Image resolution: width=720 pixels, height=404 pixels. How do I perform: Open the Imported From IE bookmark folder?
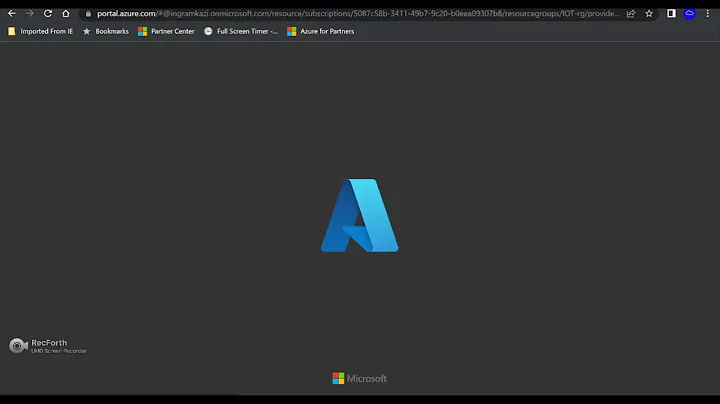coord(40,31)
